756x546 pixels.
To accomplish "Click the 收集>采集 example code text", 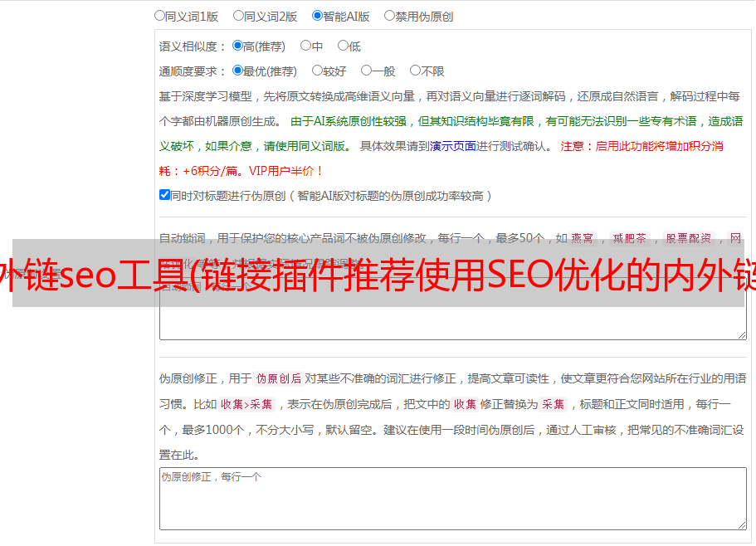I will [x=246, y=404].
